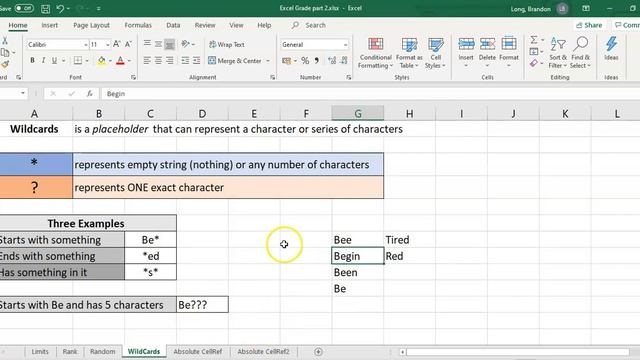Center text horizontally icon
640x360 pixels.
pyautogui.click(x=158, y=61)
